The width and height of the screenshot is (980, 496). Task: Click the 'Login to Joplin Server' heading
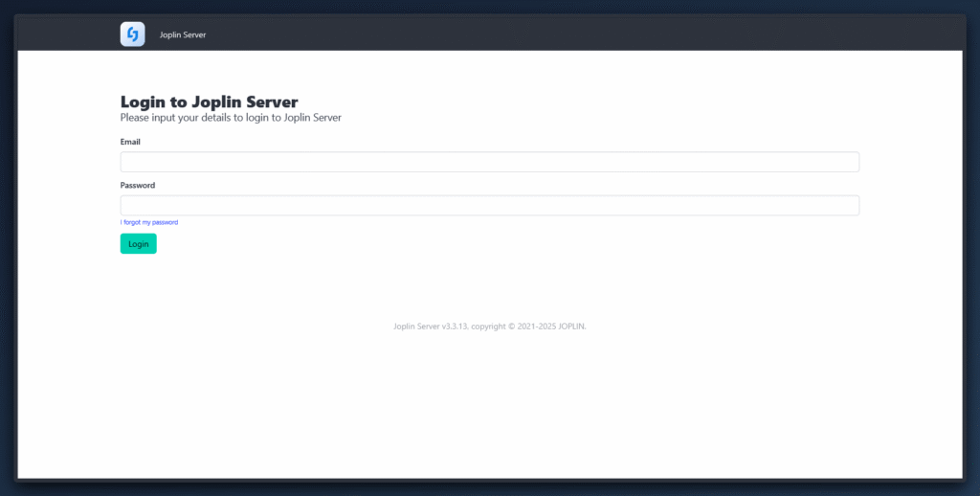coord(209,101)
